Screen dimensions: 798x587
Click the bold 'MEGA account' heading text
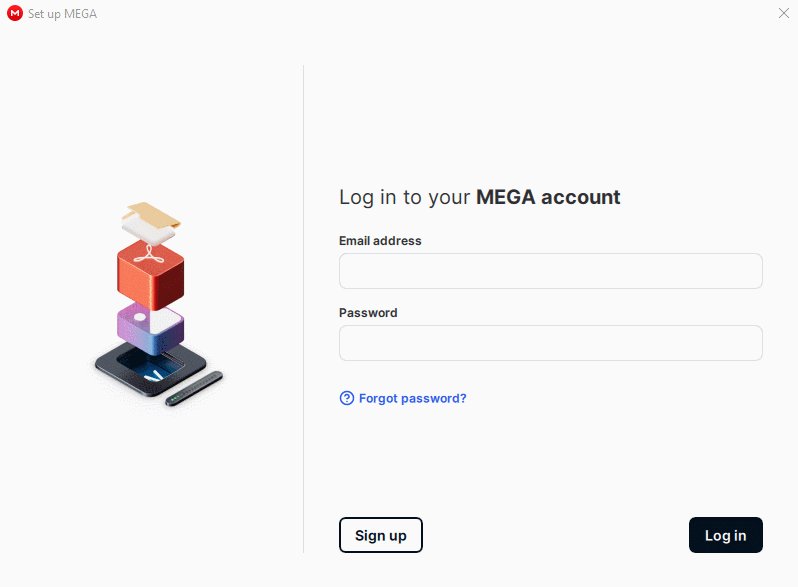click(x=548, y=197)
